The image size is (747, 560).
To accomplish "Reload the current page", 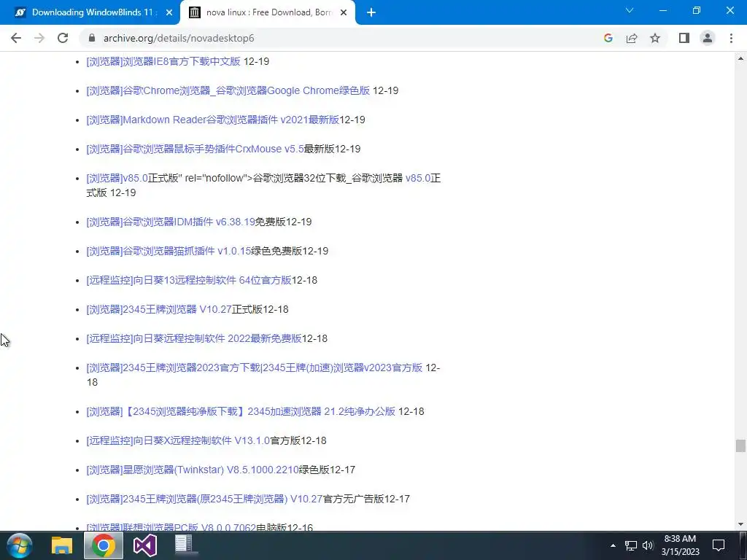I will coord(63,38).
